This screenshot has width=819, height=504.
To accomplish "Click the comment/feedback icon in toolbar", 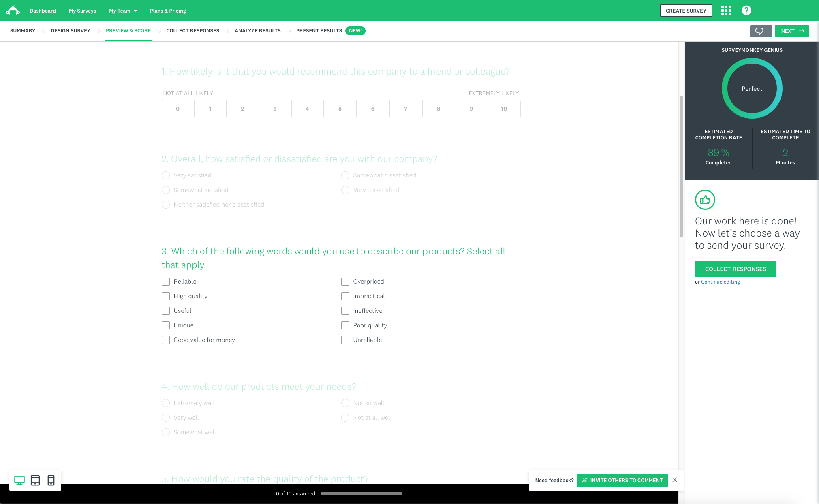I will pos(760,31).
